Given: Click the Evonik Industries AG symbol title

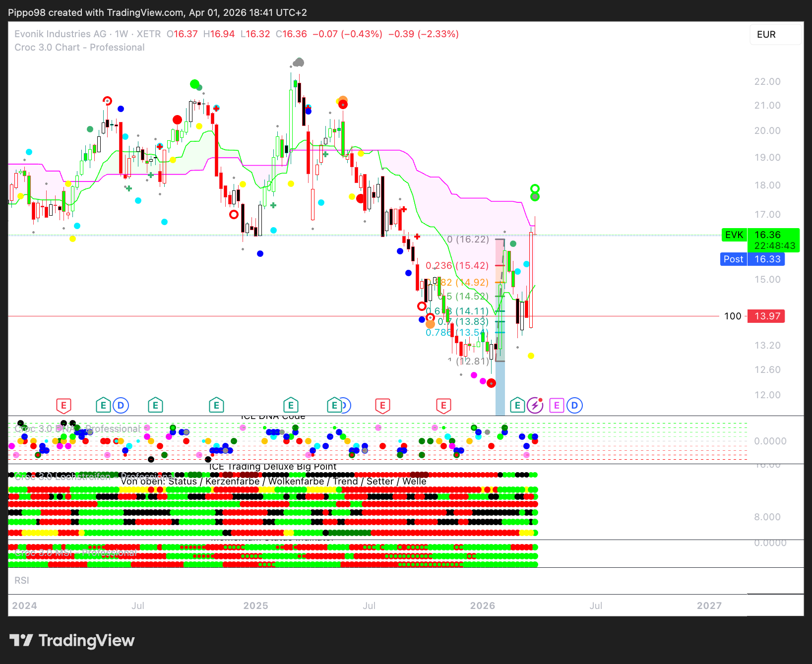Looking at the screenshot, I should 61,34.
